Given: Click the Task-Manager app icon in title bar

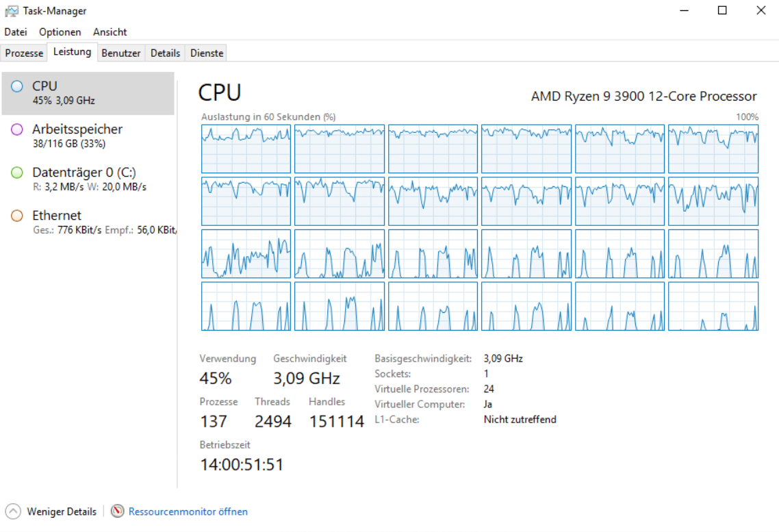Looking at the screenshot, I should click(12, 11).
